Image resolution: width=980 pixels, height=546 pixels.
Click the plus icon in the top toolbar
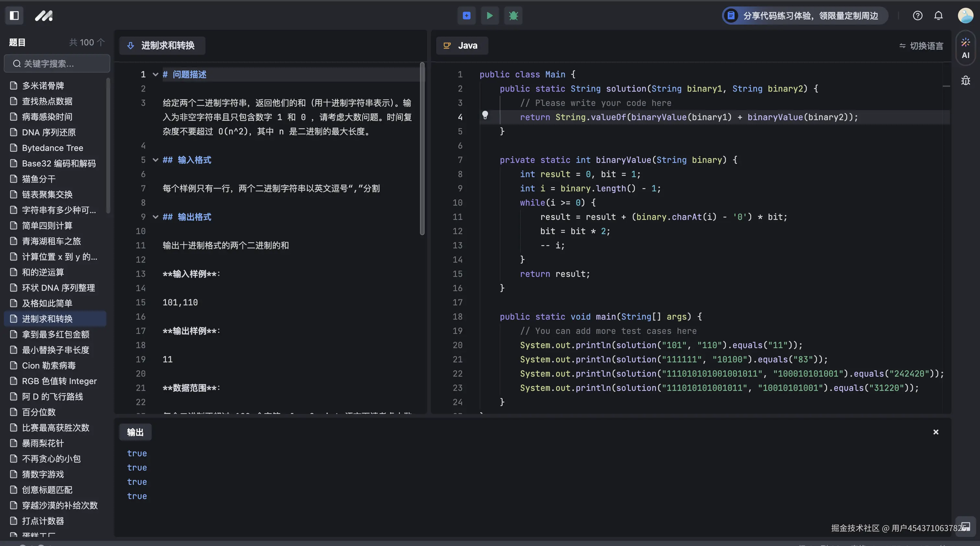[x=466, y=16]
